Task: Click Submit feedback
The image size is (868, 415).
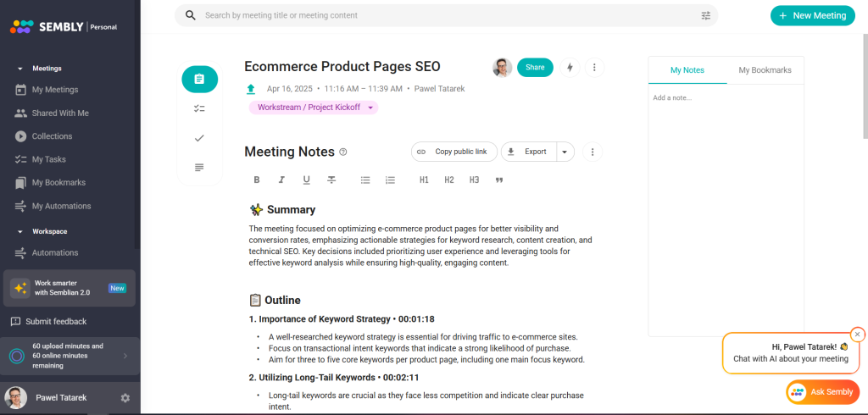Action: [49, 322]
